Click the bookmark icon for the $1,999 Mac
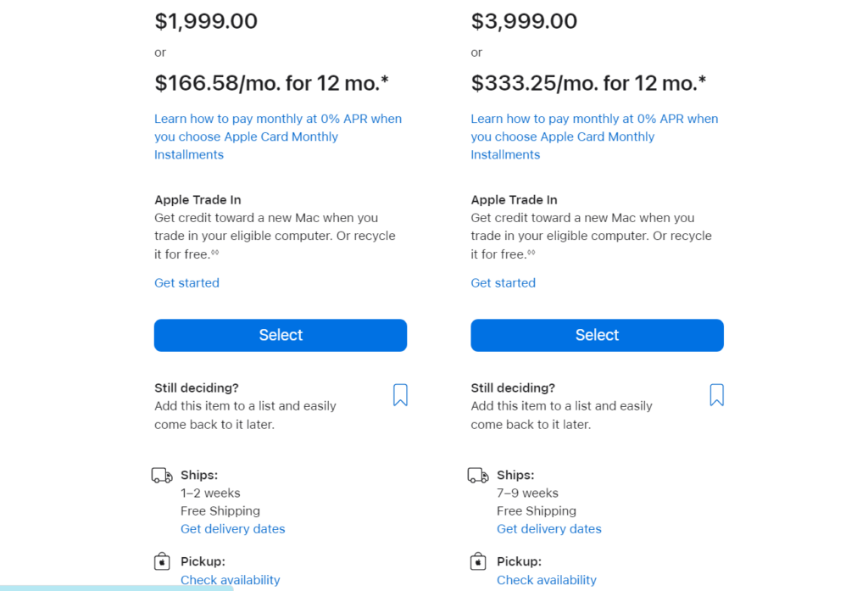868x591 pixels. tap(400, 395)
